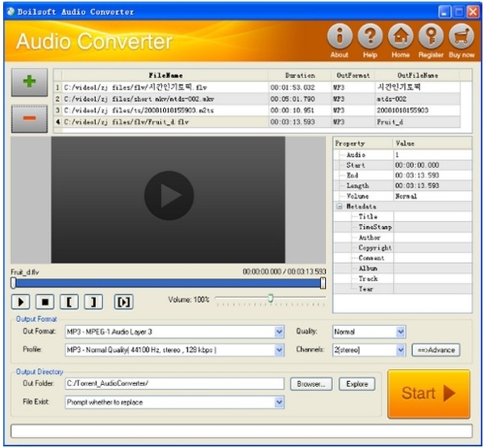Click the right seek bar end handle
484x448 pixels.
click(x=323, y=283)
